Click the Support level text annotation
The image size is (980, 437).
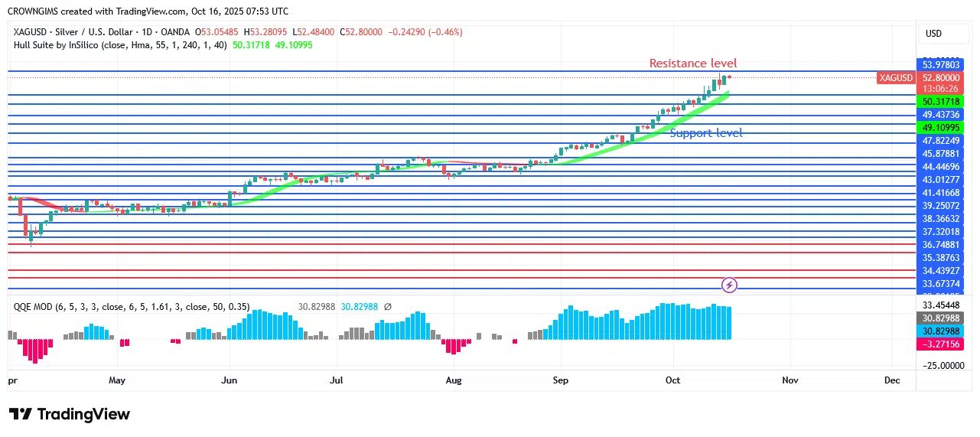click(x=705, y=133)
